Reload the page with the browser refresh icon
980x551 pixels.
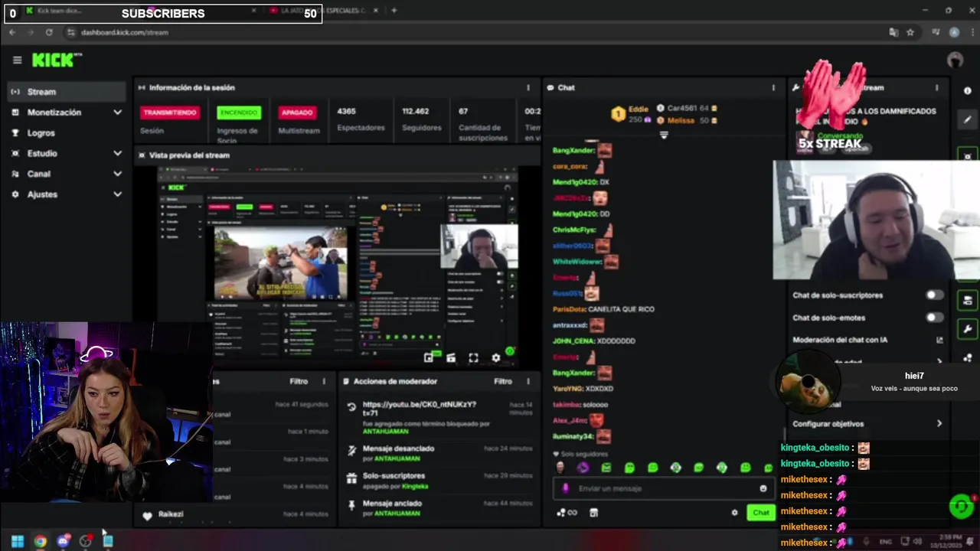(x=49, y=32)
